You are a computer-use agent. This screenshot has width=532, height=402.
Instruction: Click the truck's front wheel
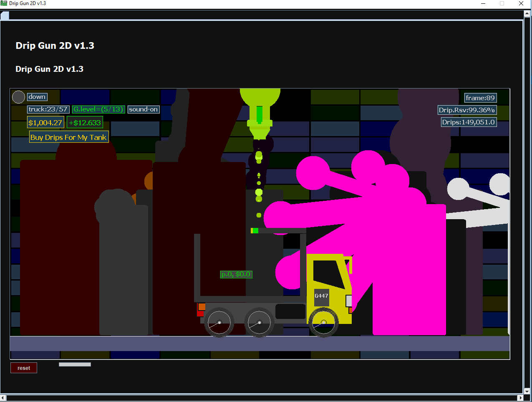[323, 322]
